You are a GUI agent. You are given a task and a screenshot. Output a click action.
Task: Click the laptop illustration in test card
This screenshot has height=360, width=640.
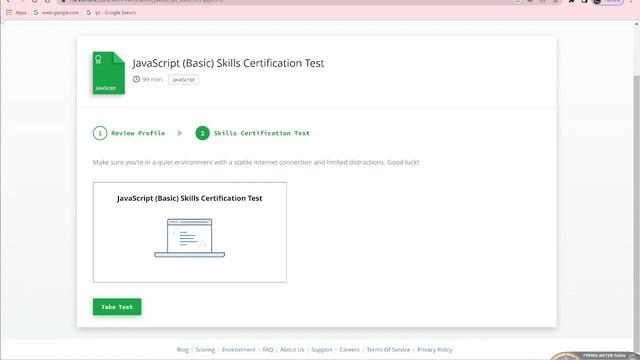click(x=189, y=238)
